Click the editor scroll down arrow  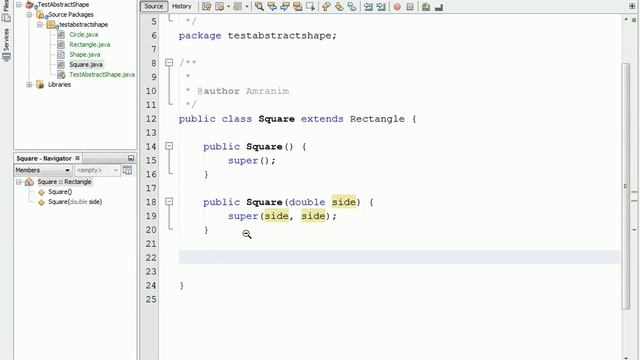pos(626,357)
